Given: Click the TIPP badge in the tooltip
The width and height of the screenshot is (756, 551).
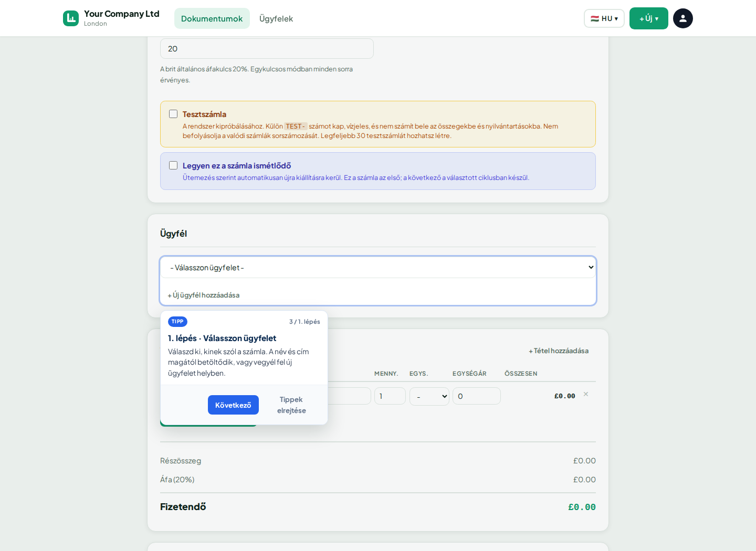Looking at the screenshot, I should click(x=177, y=322).
